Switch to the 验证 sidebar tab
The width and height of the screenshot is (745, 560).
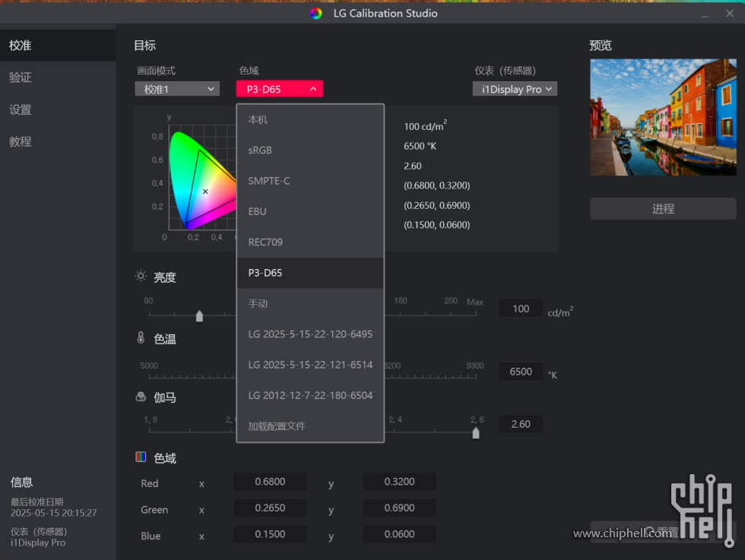(58, 78)
